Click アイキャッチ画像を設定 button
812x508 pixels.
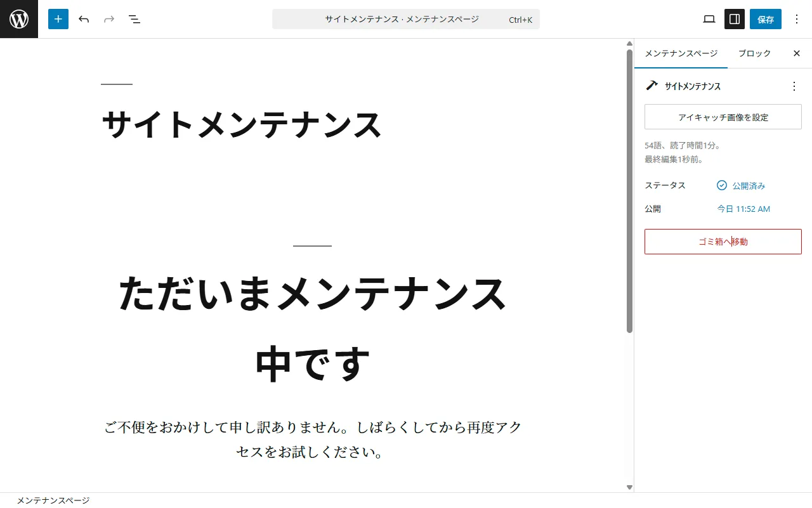coord(723,117)
